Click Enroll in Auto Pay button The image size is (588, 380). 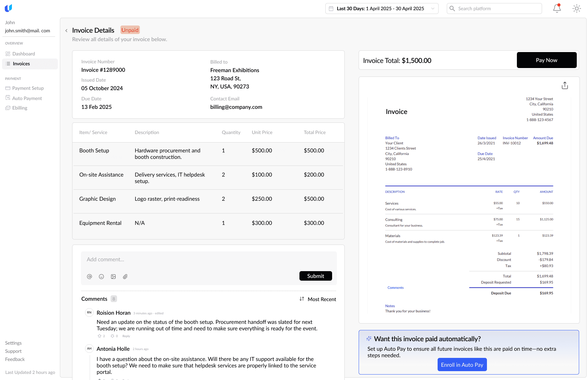click(x=462, y=365)
